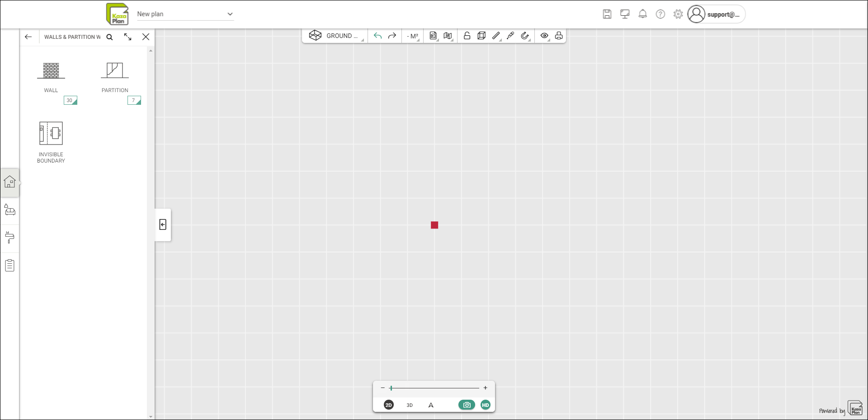Open the map location tool
The height and width of the screenshot is (420, 868).
(448, 36)
